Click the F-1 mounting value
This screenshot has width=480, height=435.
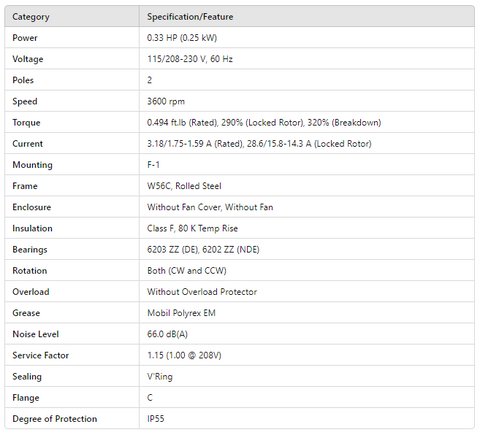(153, 165)
